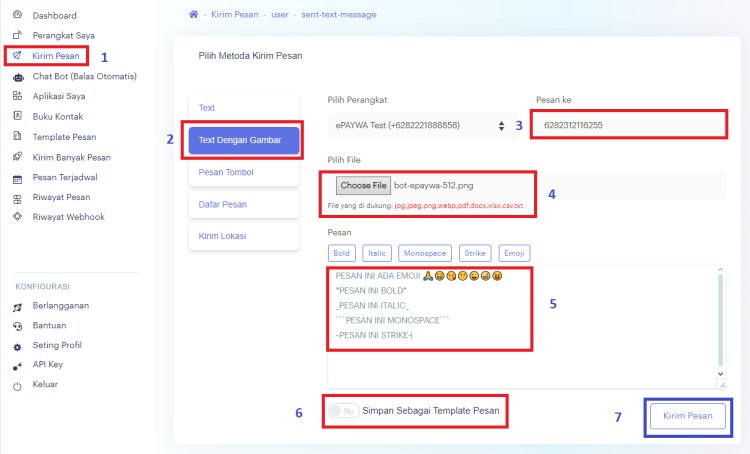Apply Italic formatting to the message
The image size is (750, 454).
pos(377,253)
